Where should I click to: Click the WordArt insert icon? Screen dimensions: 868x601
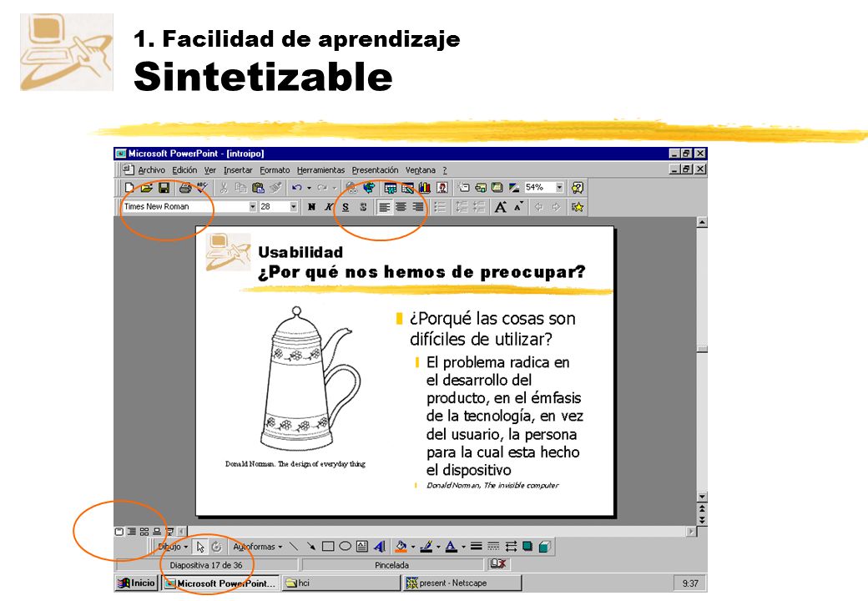point(379,547)
